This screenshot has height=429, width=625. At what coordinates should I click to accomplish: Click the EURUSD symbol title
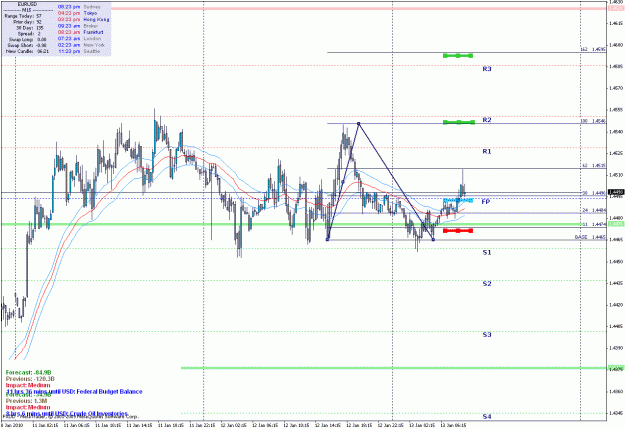(27, 4)
